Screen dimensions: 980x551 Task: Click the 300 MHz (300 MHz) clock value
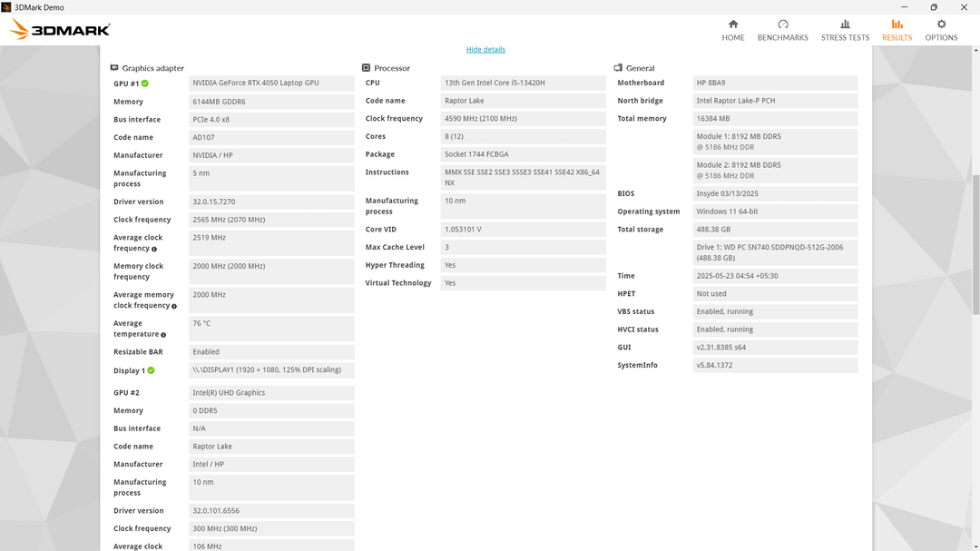click(271, 528)
